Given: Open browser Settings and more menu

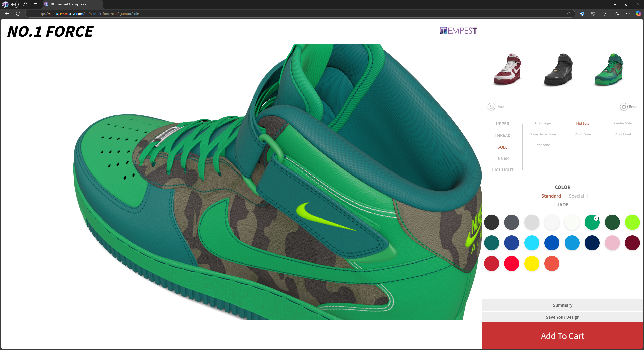Looking at the screenshot, I should [x=628, y=14].
